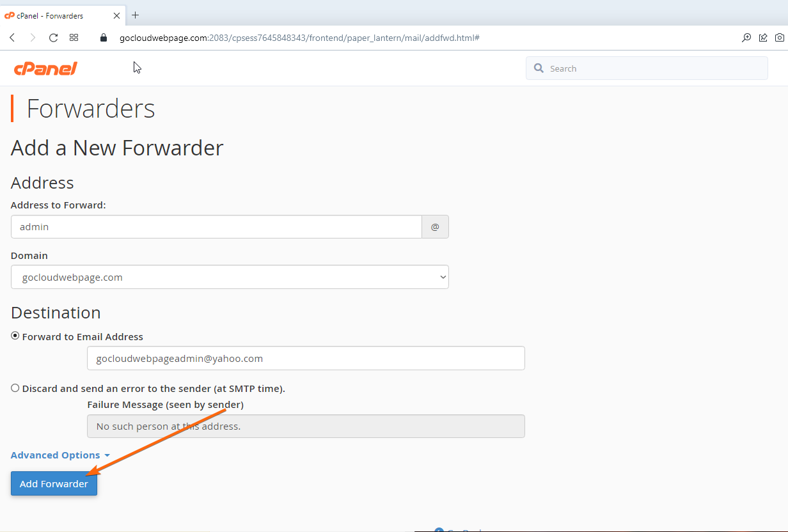Click the cPanel logo
The image size is (788, 532).
coord(45,68)
